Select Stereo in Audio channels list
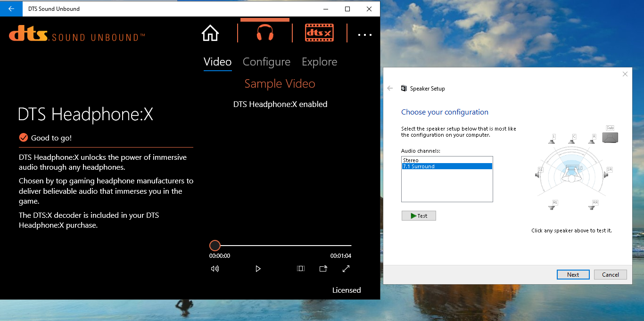644x321 pixels. coord(447,160)
